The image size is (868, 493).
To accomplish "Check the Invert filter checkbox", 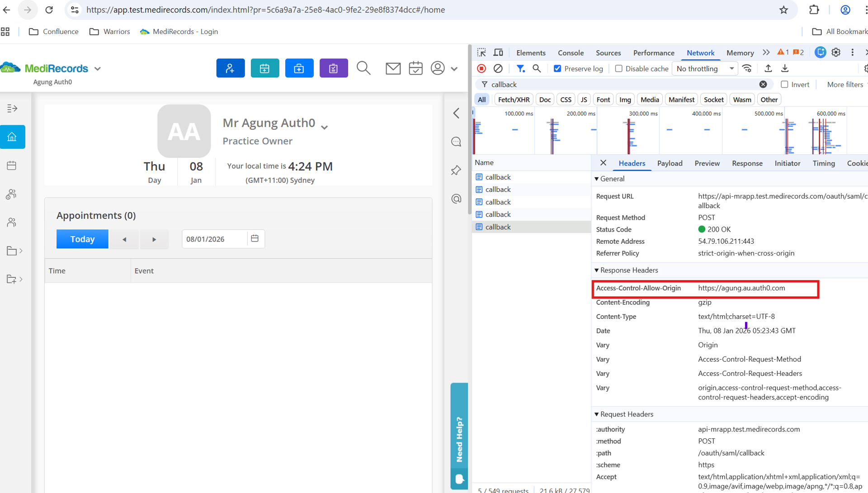I will (784, 85).
